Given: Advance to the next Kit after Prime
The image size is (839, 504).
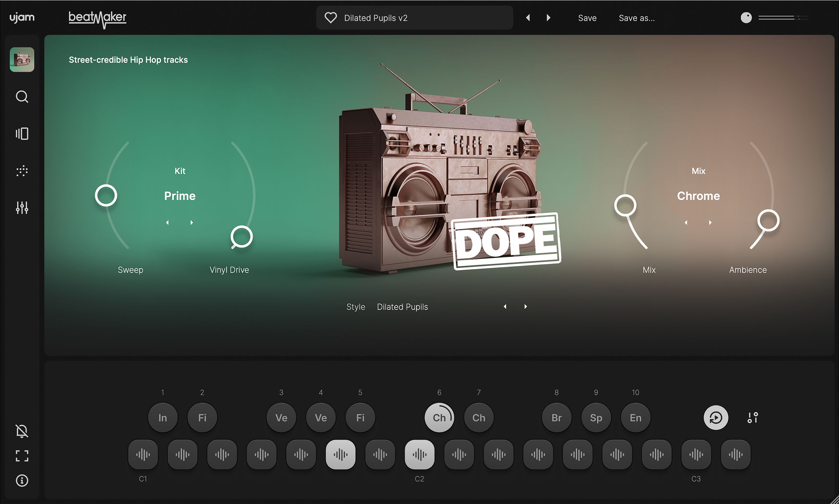Looking at the screenshot, I should pyautogui.click(x=192, y=222).
